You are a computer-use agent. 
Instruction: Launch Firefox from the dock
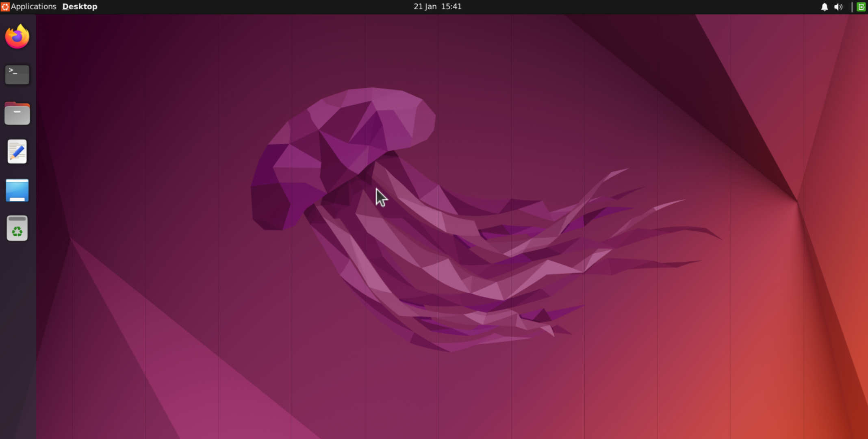click(x=17, y=37)
